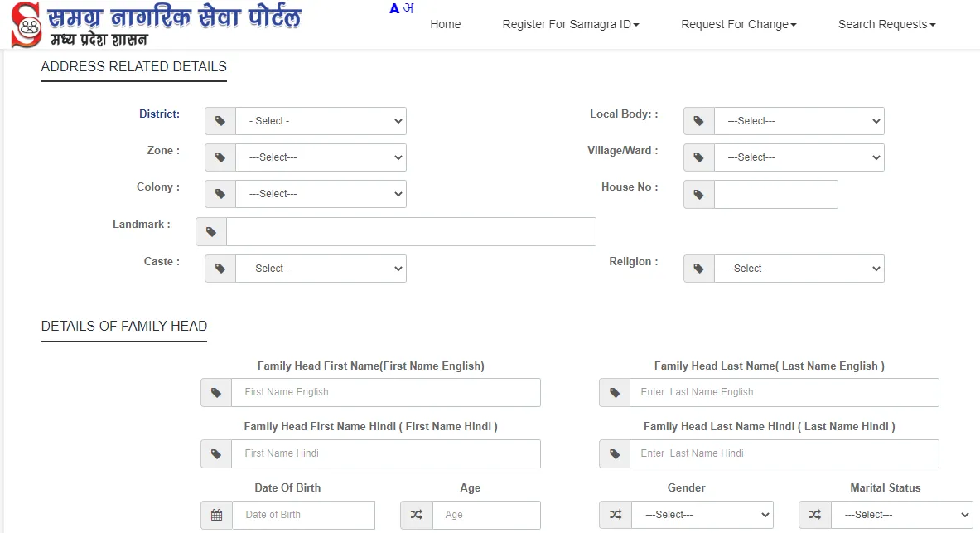This screenshot has width=980, height=533.
Task: Open the Marital Status dropdown
Action: (x=902, y=515)
